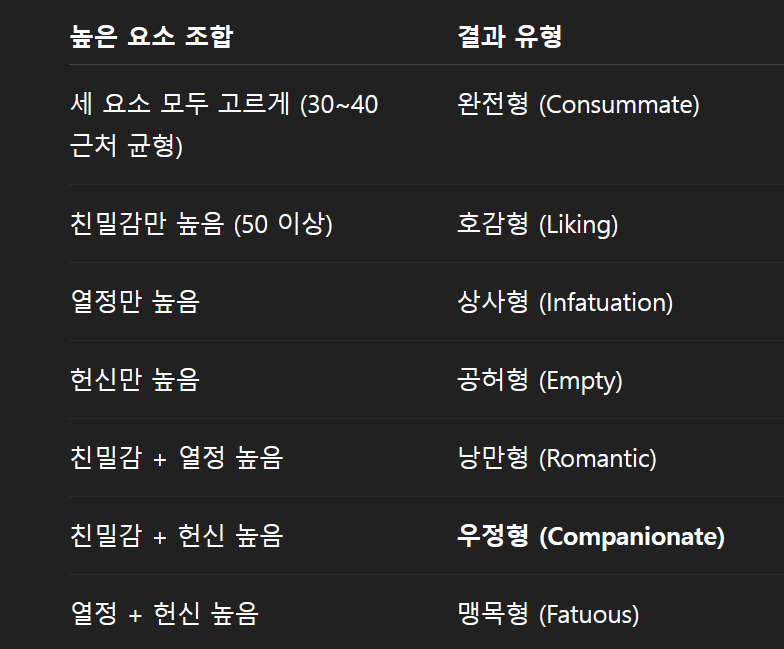Select the Korean word 낭만형
784x649 pixels.
[492, 458]
